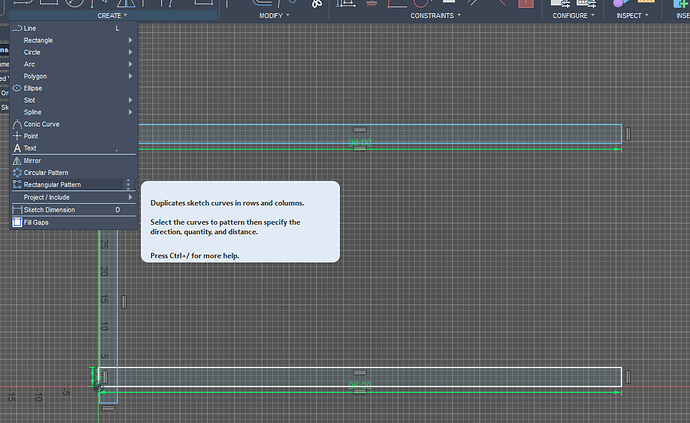The width and height of the screenshot is (690, 423).
Task: Expand the Spline submenu
Action: (x=34, y=112)
